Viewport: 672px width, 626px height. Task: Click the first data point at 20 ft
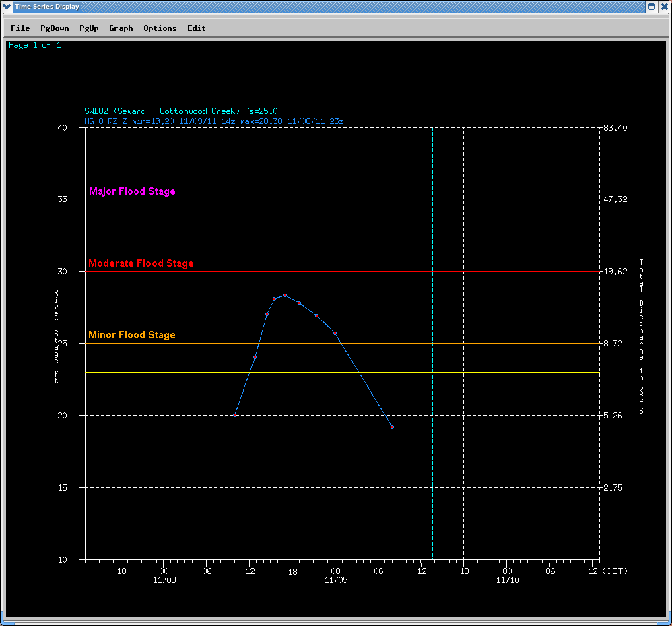click(234, 415)
